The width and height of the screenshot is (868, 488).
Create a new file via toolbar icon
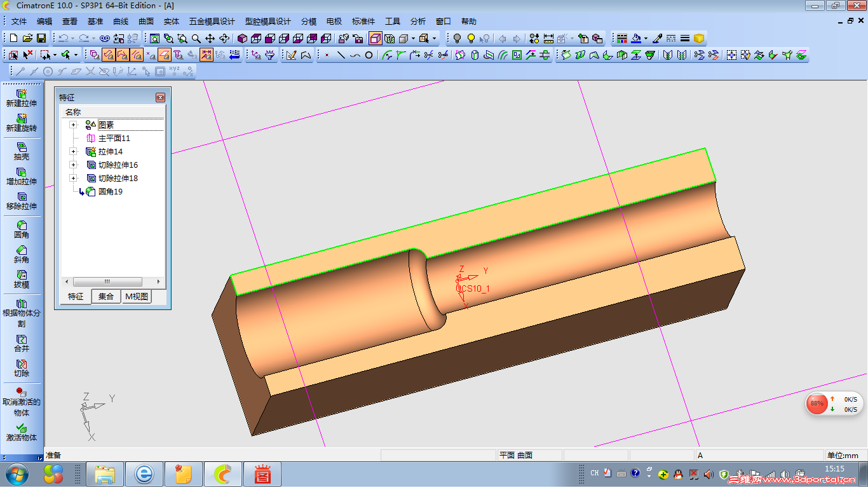click(x=13, y=38)
